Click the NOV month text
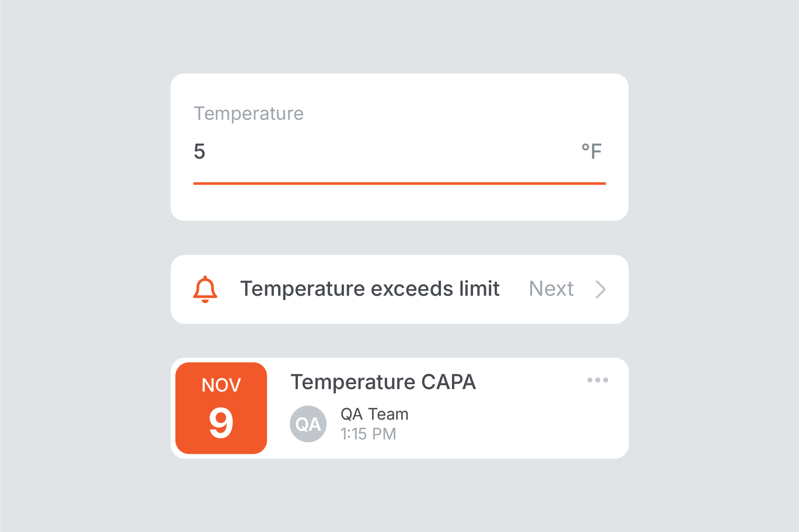 pos(221,385)
